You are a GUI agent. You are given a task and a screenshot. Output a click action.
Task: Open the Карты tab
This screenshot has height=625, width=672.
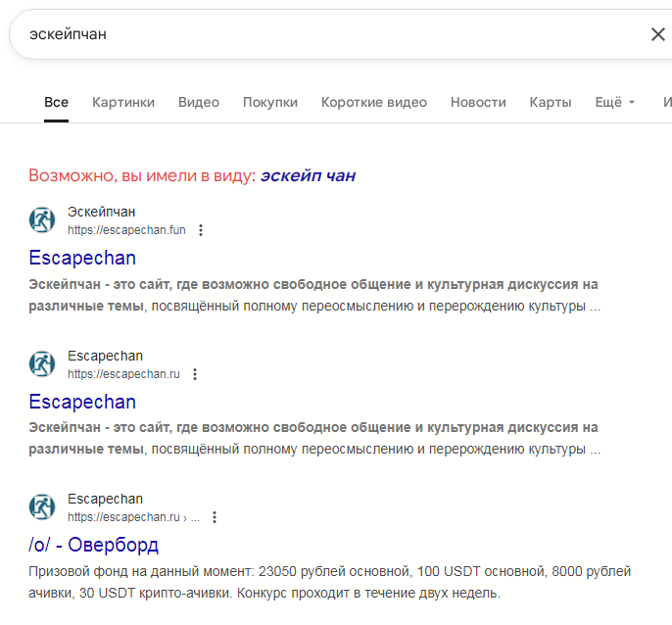coord(551,102)
